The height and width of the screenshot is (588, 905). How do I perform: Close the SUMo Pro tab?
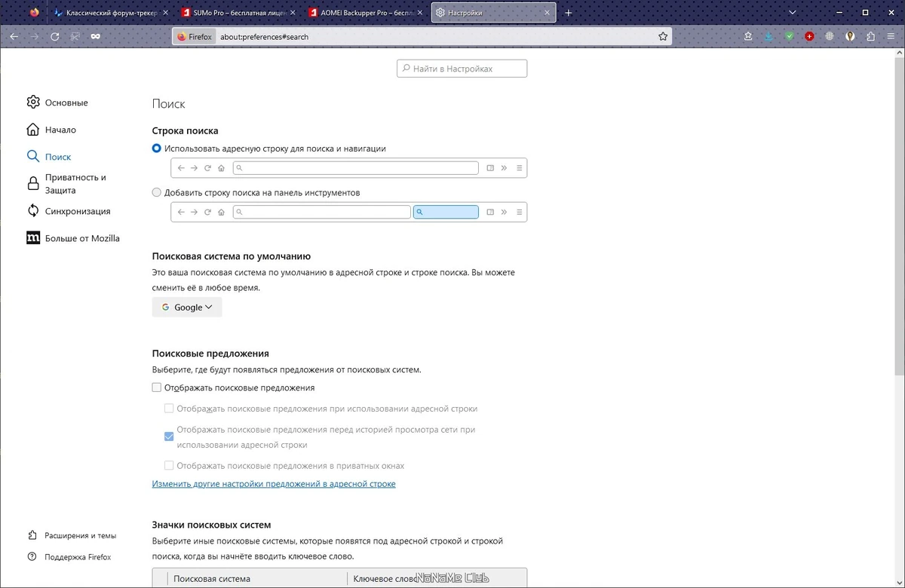tap(293, 13)
